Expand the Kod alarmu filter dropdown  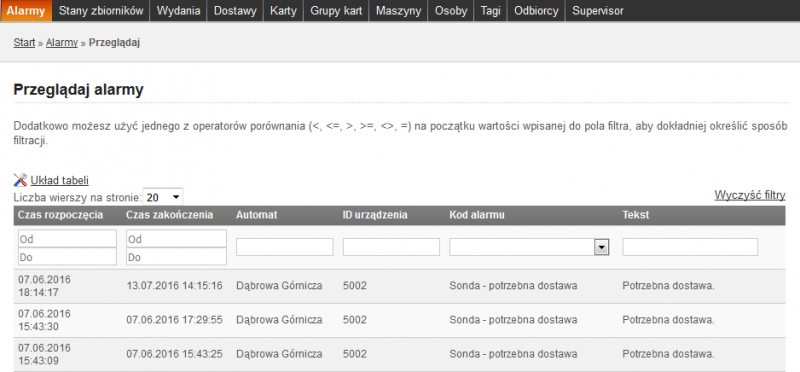[602, 247]
